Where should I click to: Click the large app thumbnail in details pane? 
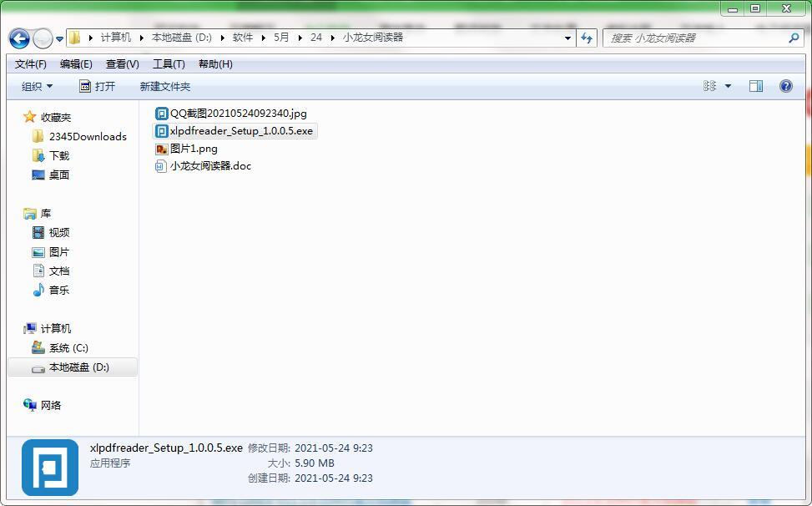point(50,468)
